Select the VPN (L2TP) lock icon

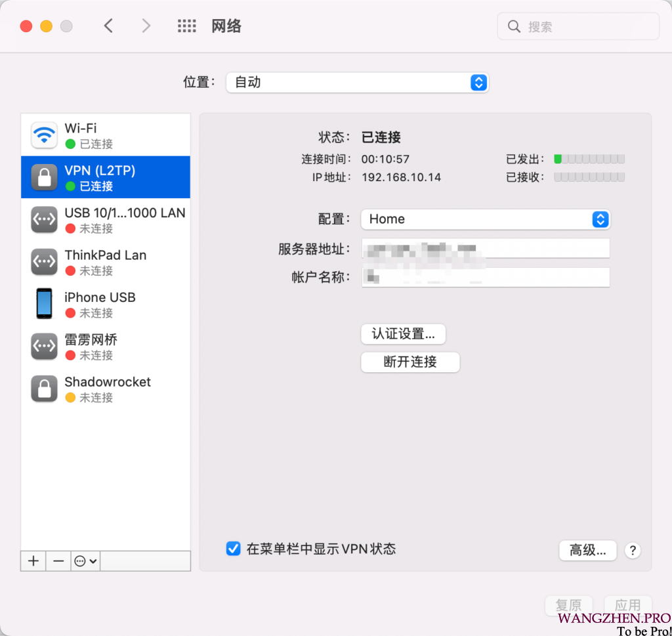click(x=44, y=178)
